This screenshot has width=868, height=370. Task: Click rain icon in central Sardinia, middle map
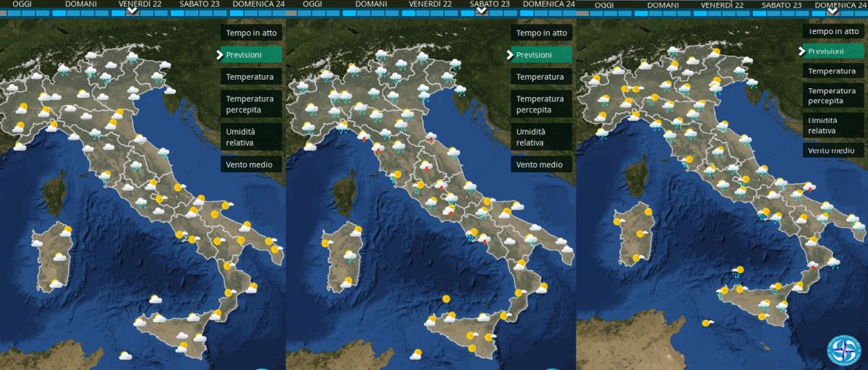(350, 256)
